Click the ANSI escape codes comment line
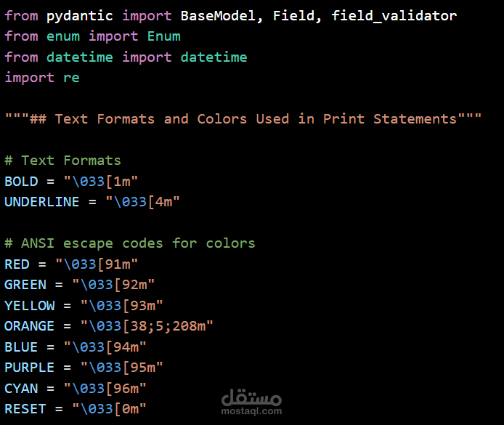This screenshot has height=425, width=504. [x=130, y=243]
